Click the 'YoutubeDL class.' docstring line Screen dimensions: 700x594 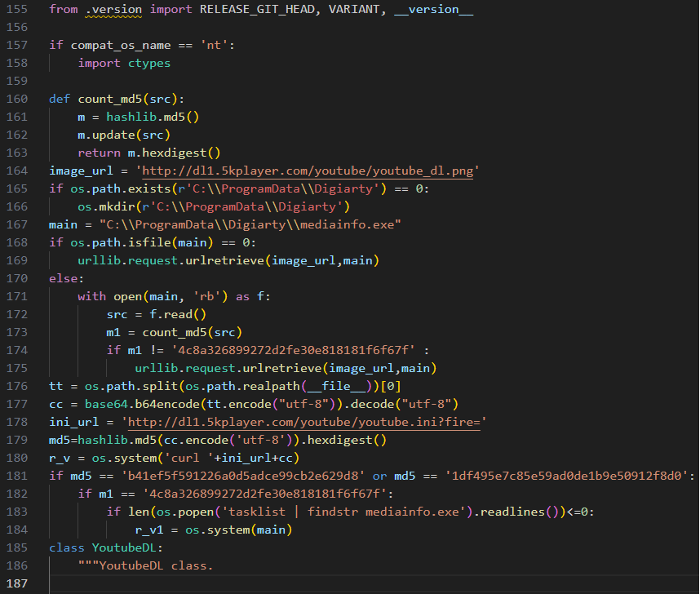point(145,566)
